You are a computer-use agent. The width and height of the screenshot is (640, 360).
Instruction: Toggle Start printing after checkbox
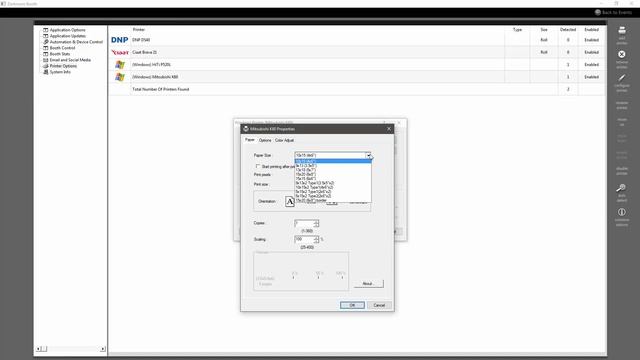point(258,166)
